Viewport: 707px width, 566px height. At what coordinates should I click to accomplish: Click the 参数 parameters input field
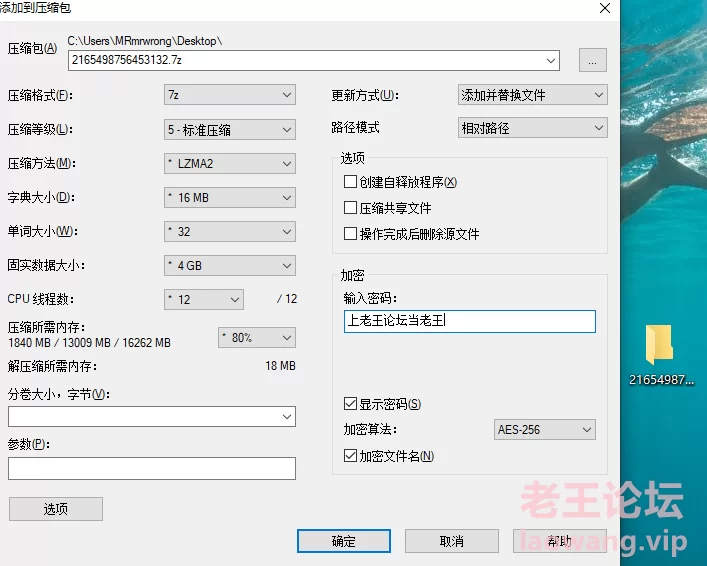tap(152, 468)
